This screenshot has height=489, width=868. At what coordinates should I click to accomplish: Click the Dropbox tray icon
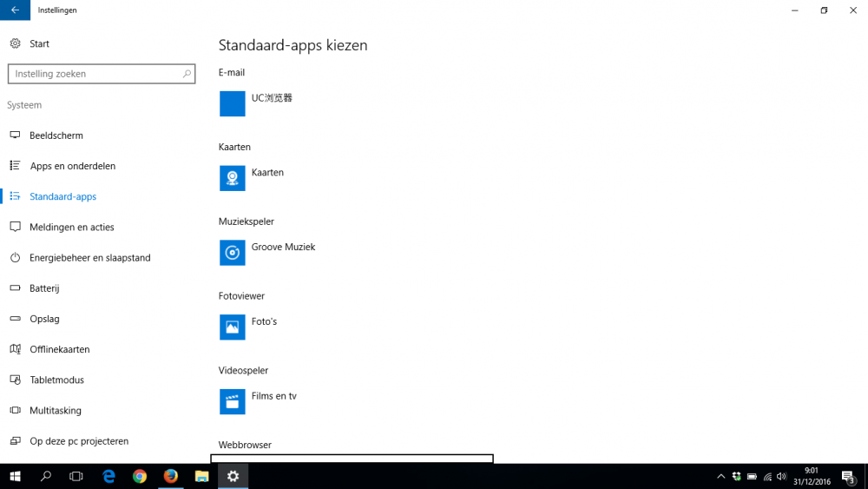736,476
